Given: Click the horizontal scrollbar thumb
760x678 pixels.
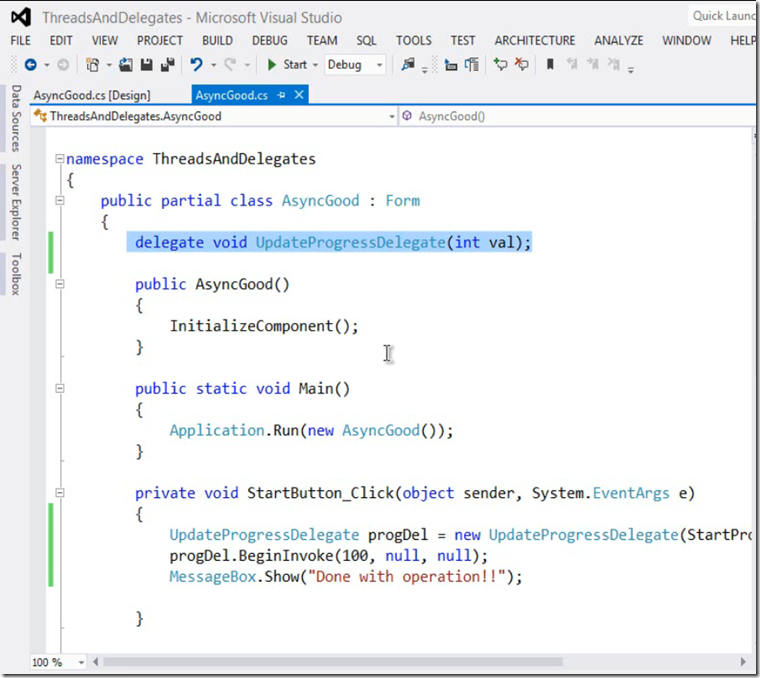Looking at the screenshot, I should pyautogui.click(x=332, y=662).
